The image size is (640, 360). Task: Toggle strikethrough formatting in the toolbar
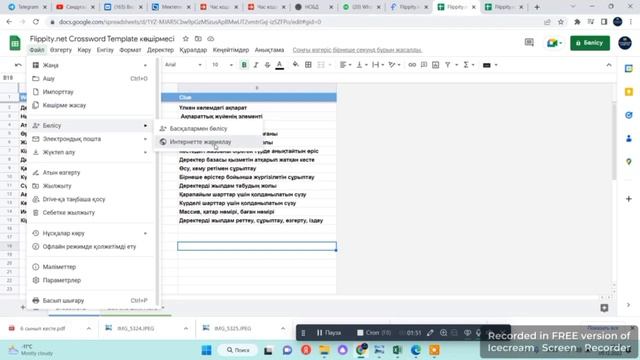coord(267,65)
